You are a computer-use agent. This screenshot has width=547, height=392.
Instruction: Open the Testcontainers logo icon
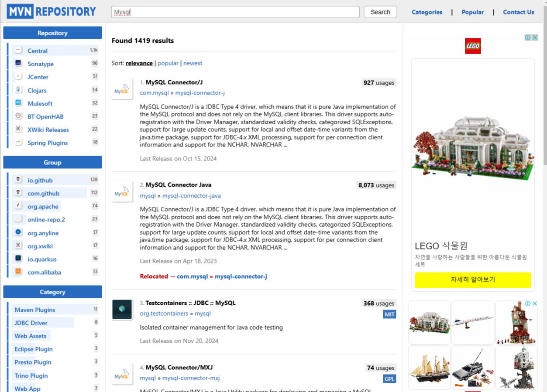(x=122, y=310)
